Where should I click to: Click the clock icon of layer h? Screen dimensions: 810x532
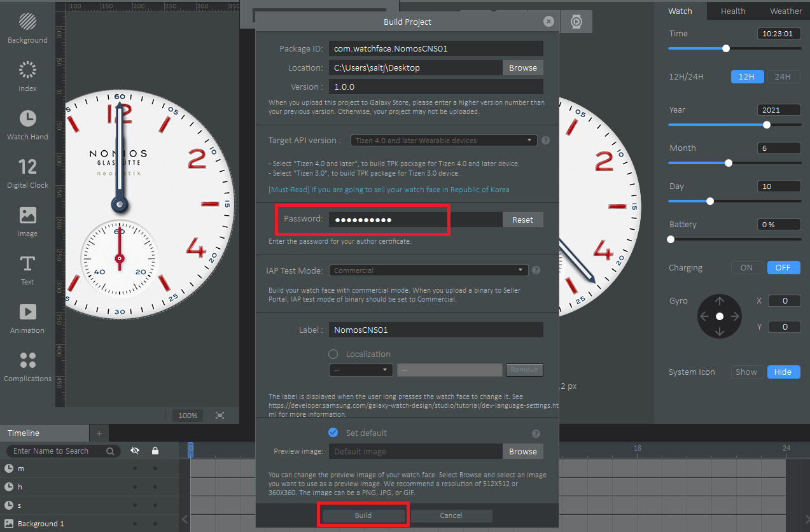pyautogui.click(x=9, y=487)
